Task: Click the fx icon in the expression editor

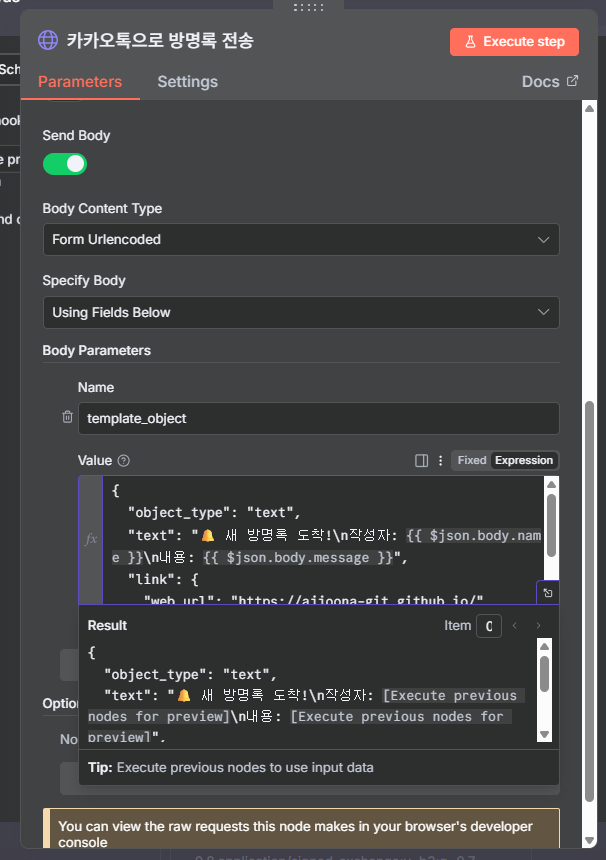Action: pyautogui.click(x=91, y=539)
